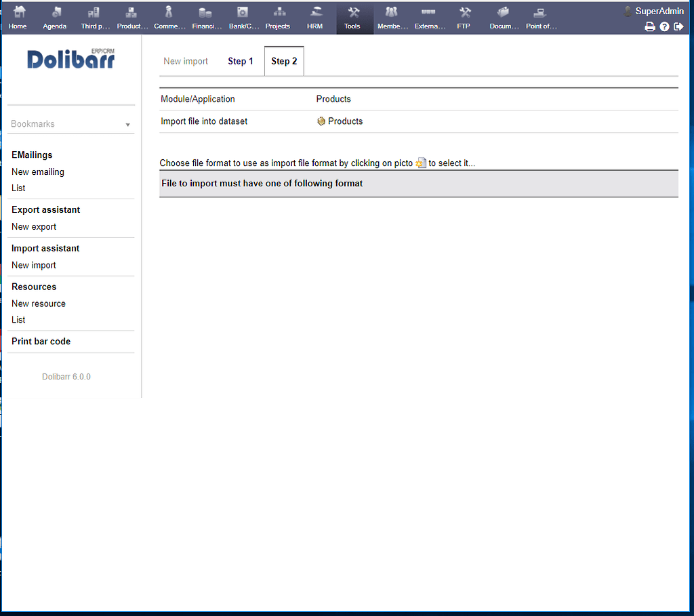This screenshot has height=616, width=694.
Task: Click the Dolibarr logo
Action: [70, 60]
